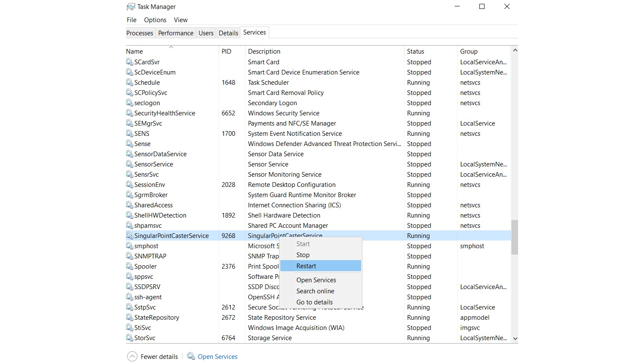Click the gear icon next to Spooler
Screen dimensions: 644x364
click(x=130, y=267)
